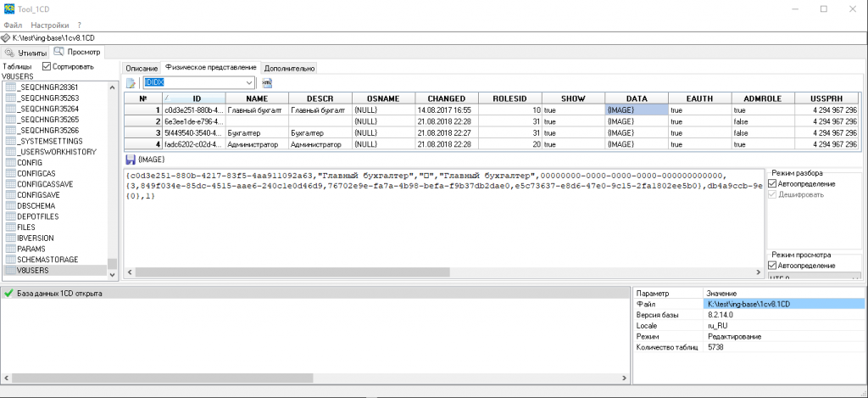Toggle Автоопределение under Режим разбора
The height and width of the screenshot is (398, 868).
click(x=773, y=183)
